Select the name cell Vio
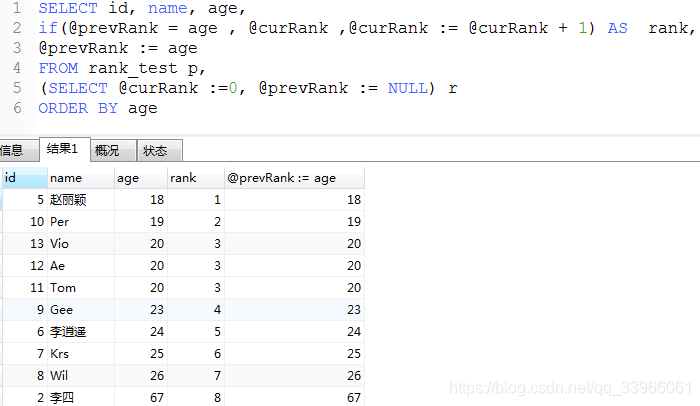Screen dimensions: 700x406 (81, 243)
